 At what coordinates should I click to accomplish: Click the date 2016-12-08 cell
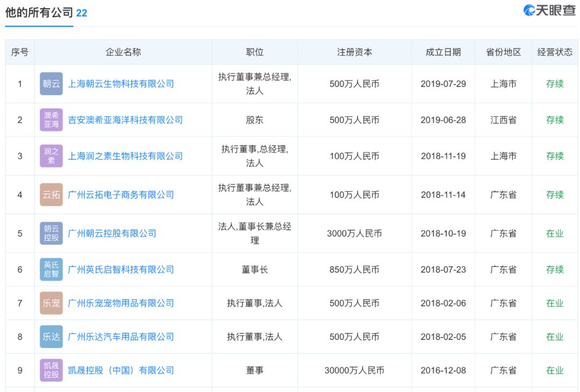pos(443,370)
